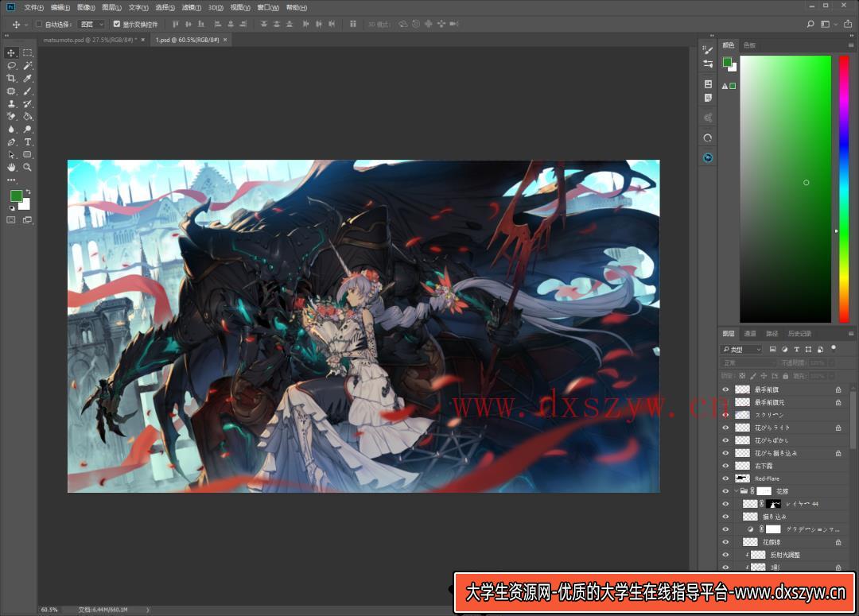Filter layers by pixel layer type
The width and height of the screenshot is (859, 616).
click(772, 350)
